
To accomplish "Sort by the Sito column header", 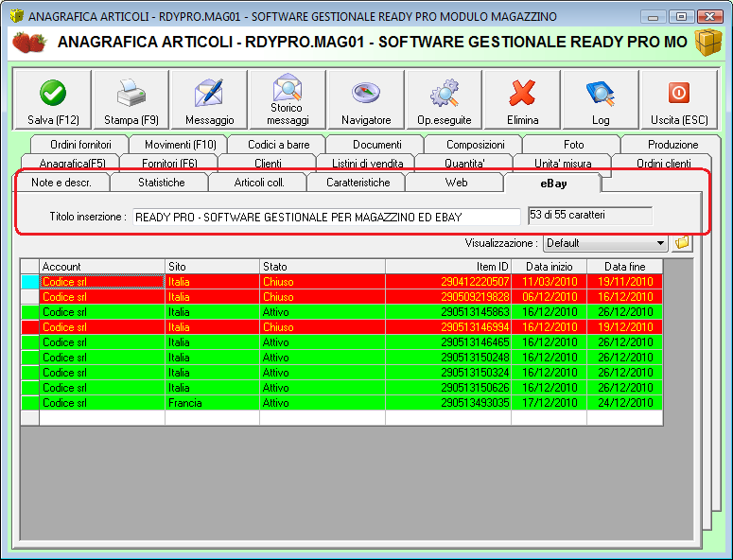I will (212, 267).
